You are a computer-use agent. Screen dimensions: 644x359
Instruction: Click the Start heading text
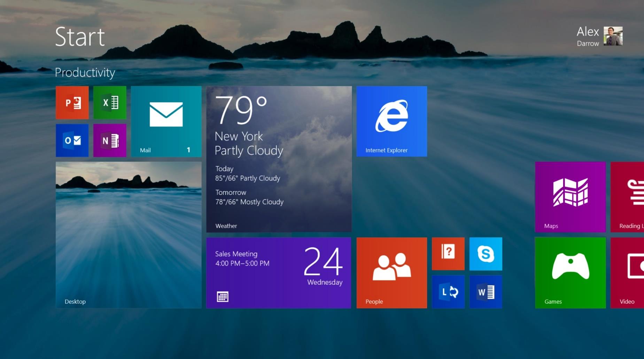(80, 37)
